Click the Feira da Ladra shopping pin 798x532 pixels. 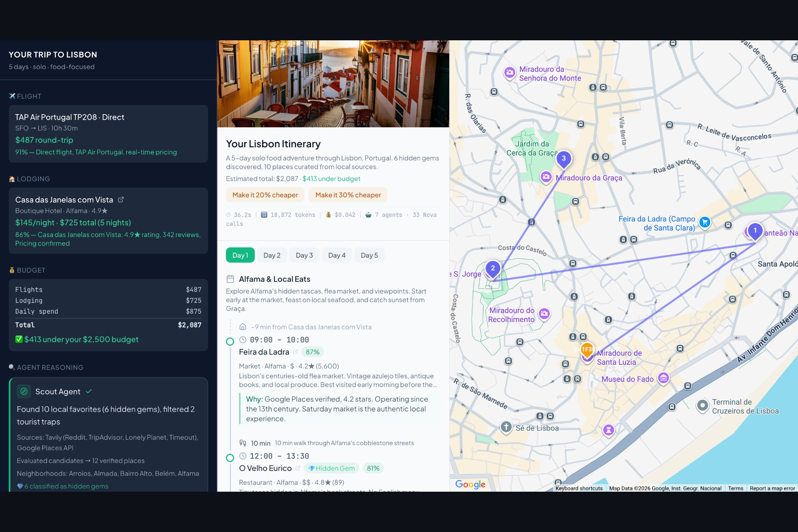pos(705,222)
